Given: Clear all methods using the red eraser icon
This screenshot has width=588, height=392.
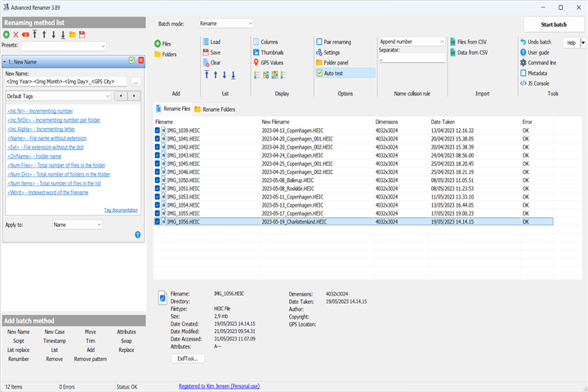Looking at the screenshot, I should (25, 34).
